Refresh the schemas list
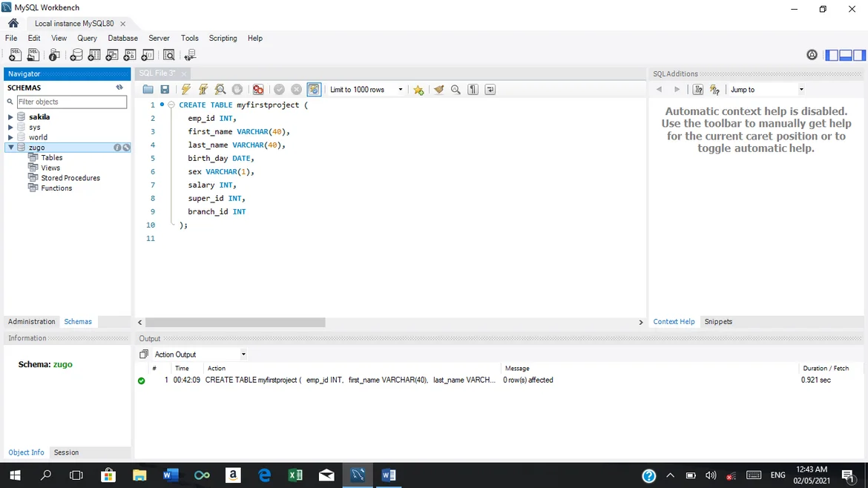Screen dimensions: 868x488 click(x=119, y=88)
